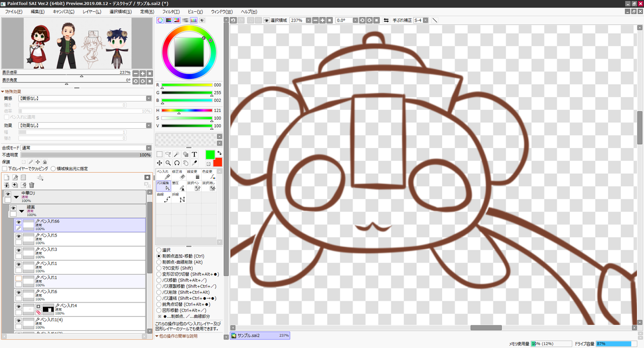Hide the ペン入れ5 layer
644x348 pixels.
[x=18, y=236]
